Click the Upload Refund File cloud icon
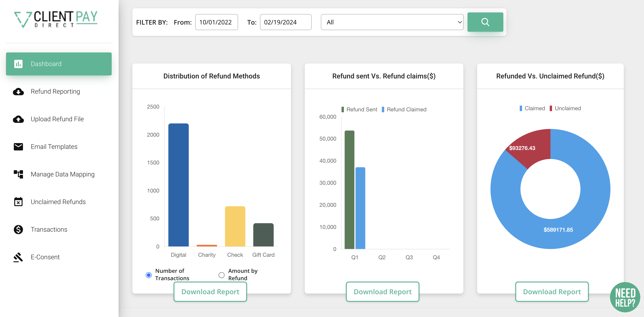This screenshot has width=644, height=317. point(18,119)
